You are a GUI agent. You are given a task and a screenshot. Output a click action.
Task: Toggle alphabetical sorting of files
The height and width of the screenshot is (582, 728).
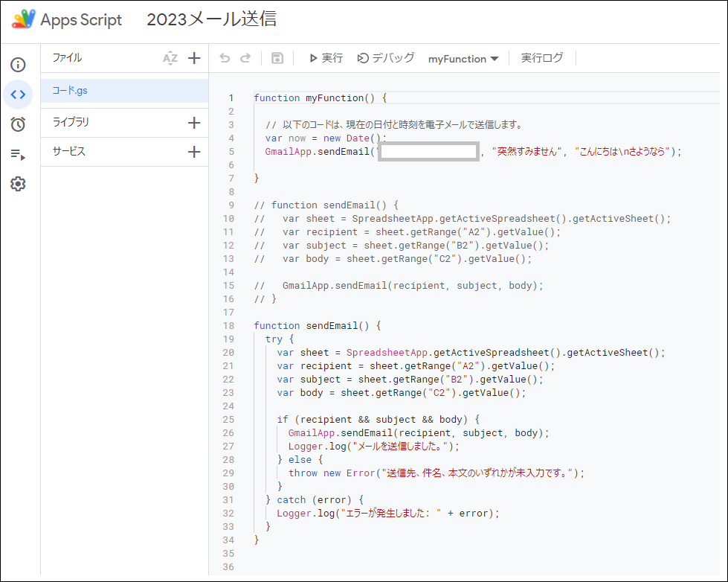coord(170,57)
